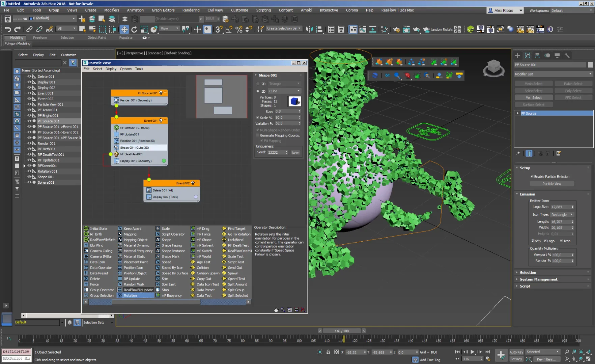The height and width of the screenshot is (364, 595).
Task: Open the Workspaces Default dropdown
Action: [572, 10]
